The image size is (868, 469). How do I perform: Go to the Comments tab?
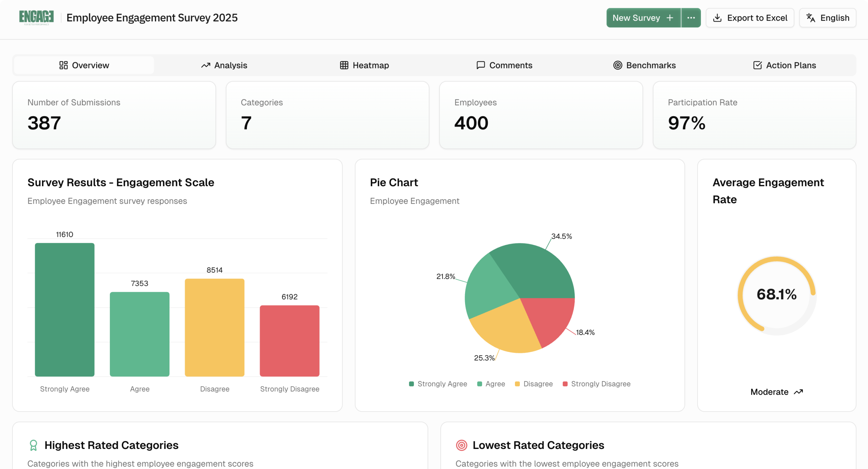(x=504, y=65)
